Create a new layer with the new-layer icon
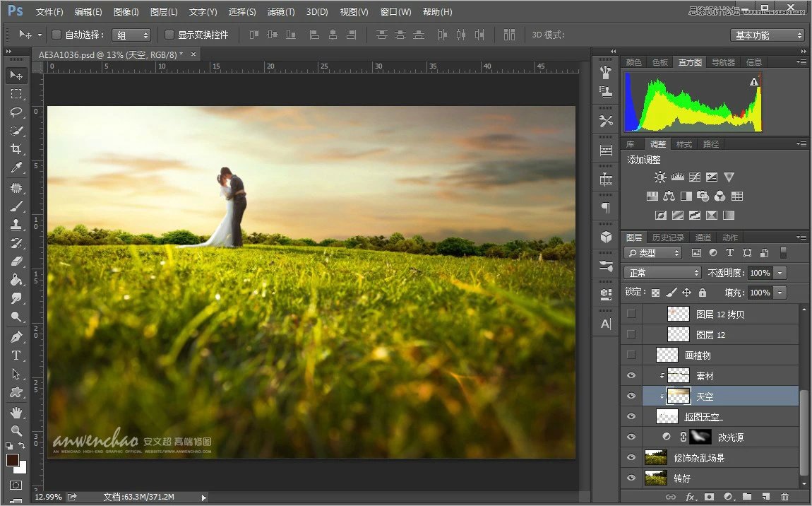The width and height of the screenshot is (812, 506). (768, 497)
